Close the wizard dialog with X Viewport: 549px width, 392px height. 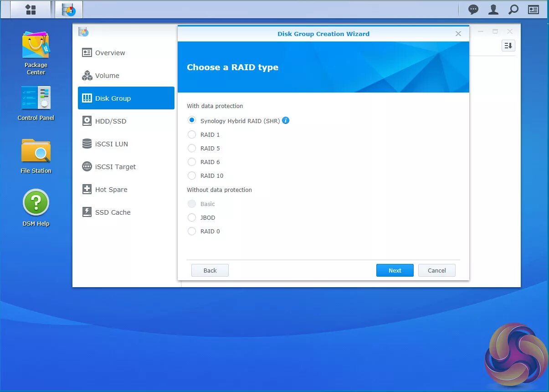(x=458, y=34)
